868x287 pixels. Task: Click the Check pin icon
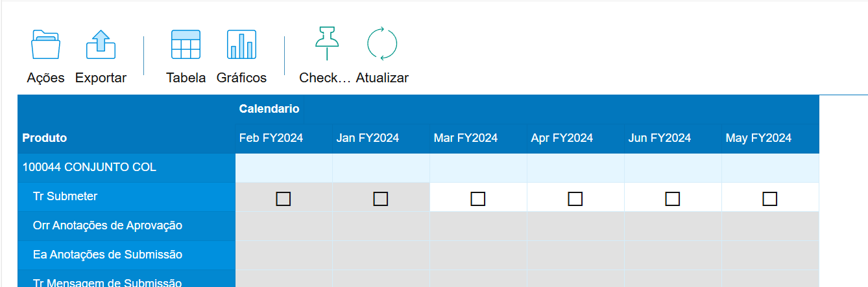[327, 45]
